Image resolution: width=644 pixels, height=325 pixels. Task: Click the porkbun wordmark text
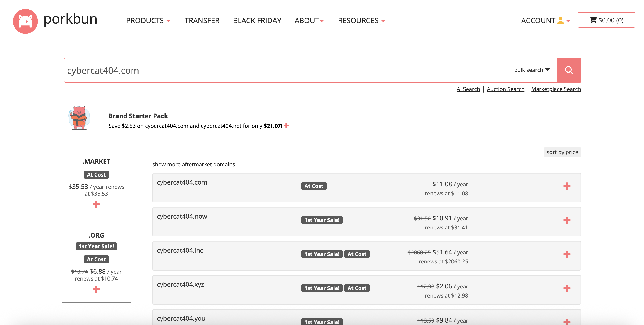click(x=70, y=19)
